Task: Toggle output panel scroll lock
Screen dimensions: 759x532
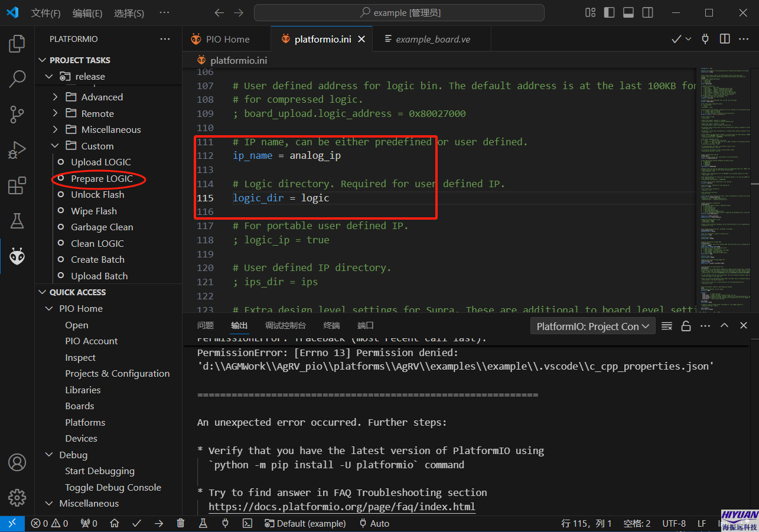Action: point(686,326)
